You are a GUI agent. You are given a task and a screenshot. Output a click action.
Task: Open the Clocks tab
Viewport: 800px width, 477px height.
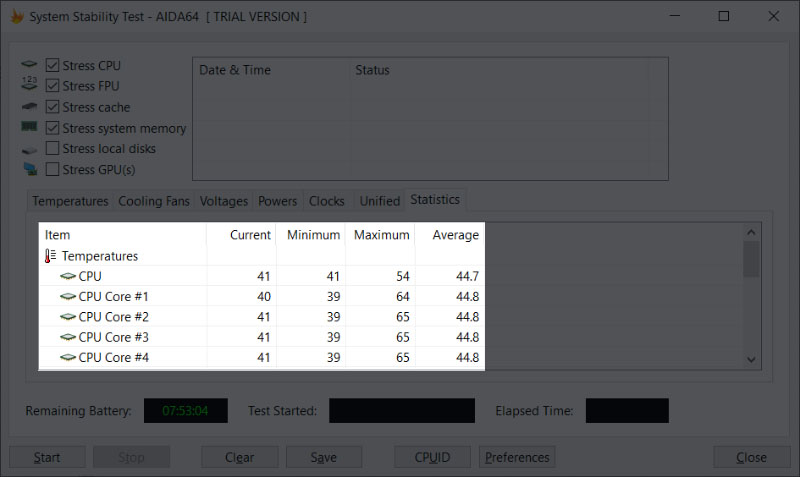point(327,201)
